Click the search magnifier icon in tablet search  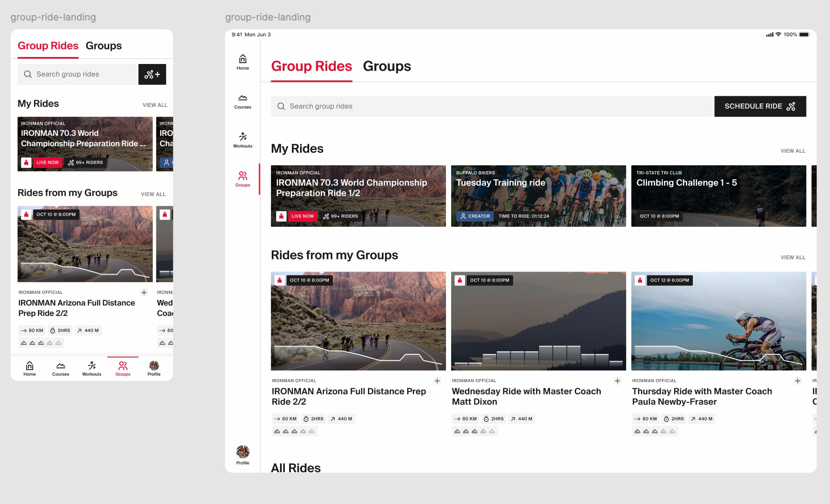[x=281, y=106]
